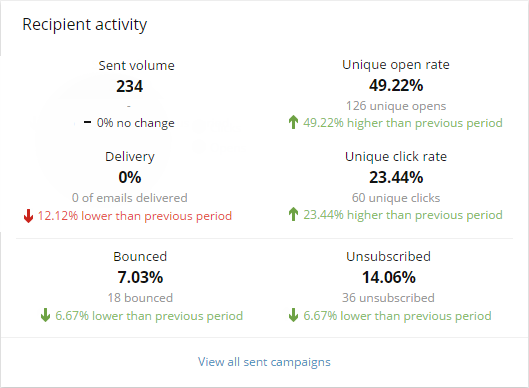This screenshot has width=529, height=388.
Task: Click the 18 bounced count text
Action: pos(140,298)
